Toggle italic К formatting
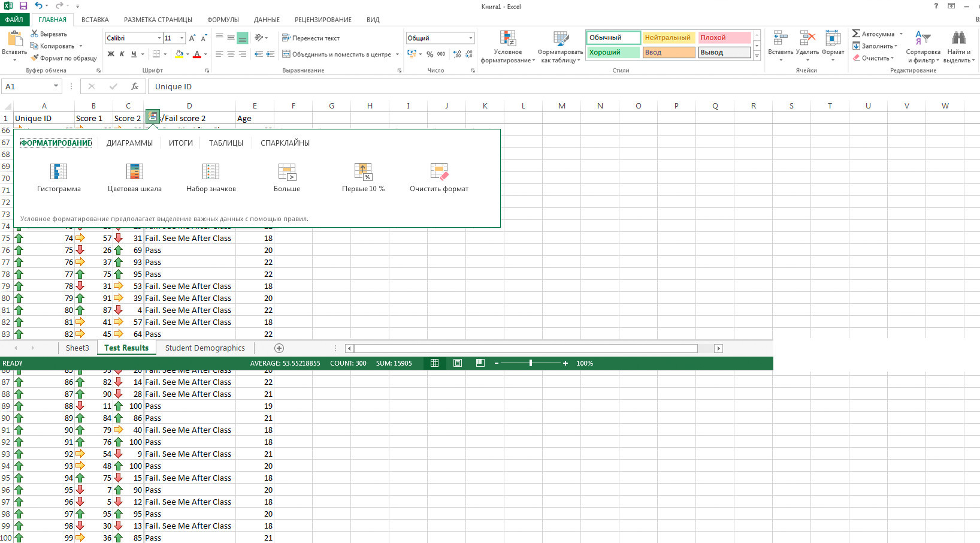This screenshot has height=543, width=980. pyautogui.click(x=122, y=54)
